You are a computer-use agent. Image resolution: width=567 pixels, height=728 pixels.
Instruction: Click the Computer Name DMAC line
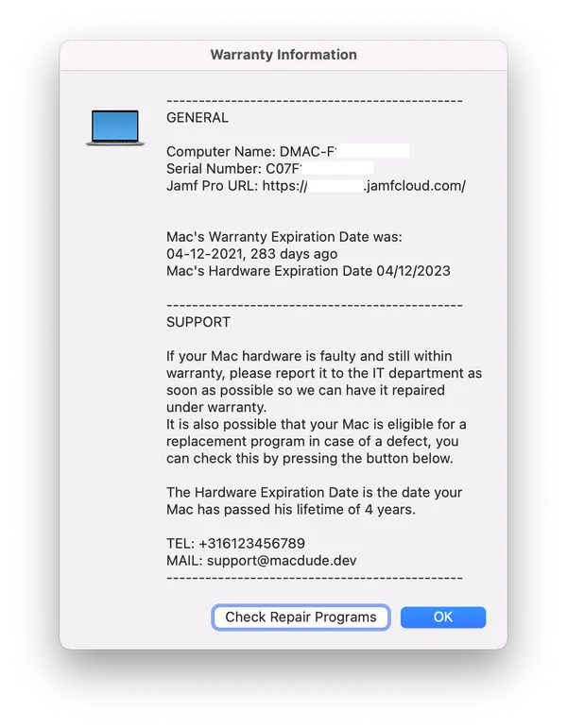[x=287, y=151]
